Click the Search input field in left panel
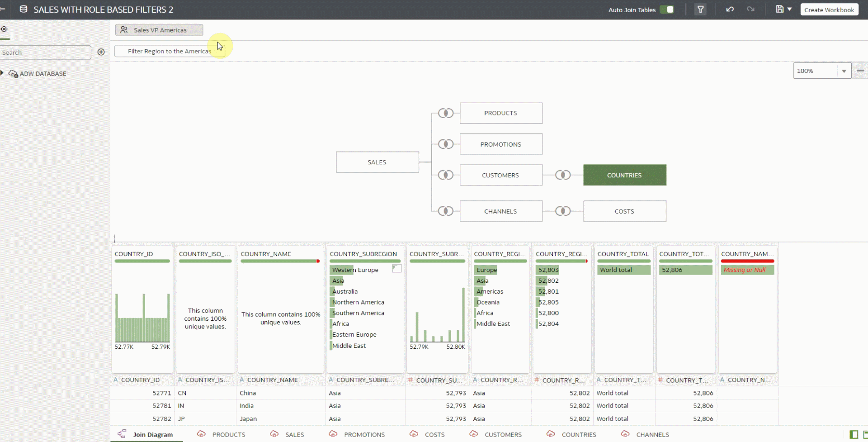 tap(45, 52)
